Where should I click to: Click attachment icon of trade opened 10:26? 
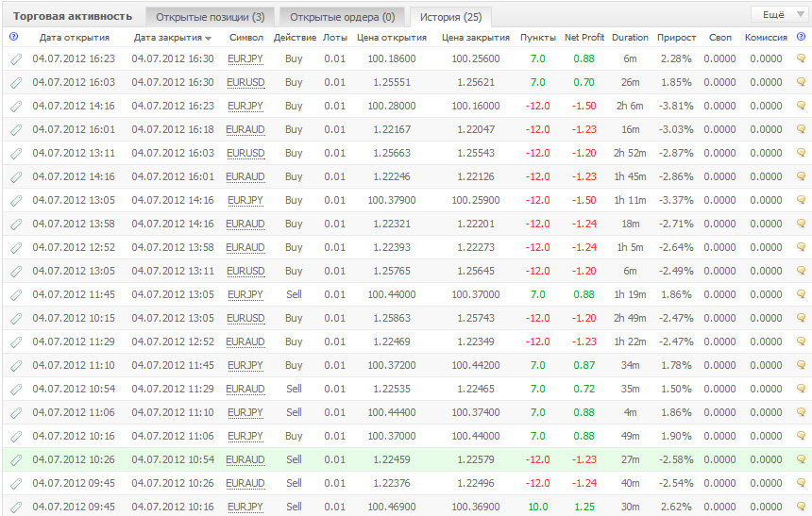pos(16,460)
